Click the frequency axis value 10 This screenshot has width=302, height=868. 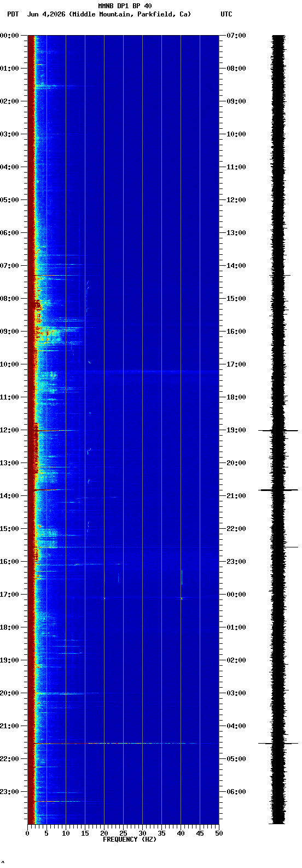pos(66,833)
